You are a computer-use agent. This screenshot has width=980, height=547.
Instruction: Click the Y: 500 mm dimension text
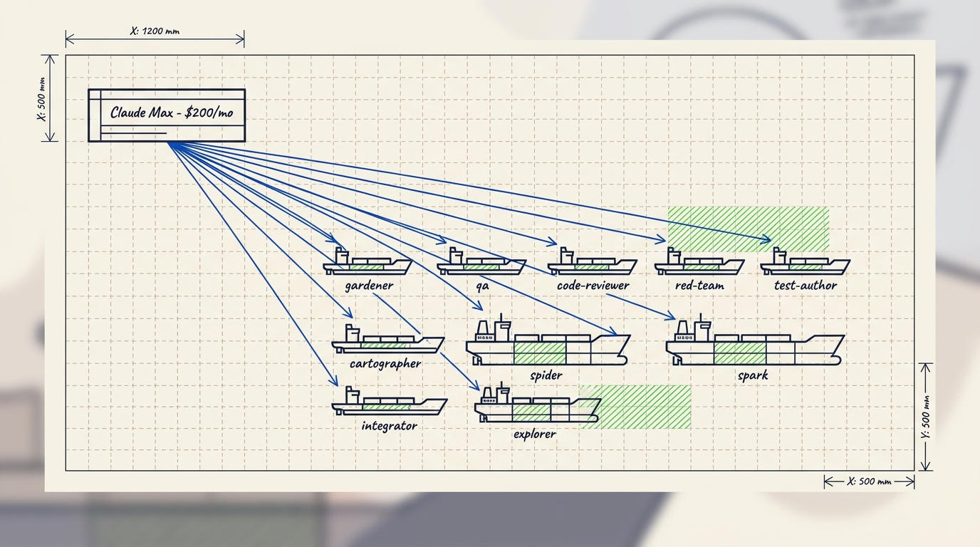pyautogui.click(x=926, y=417)
